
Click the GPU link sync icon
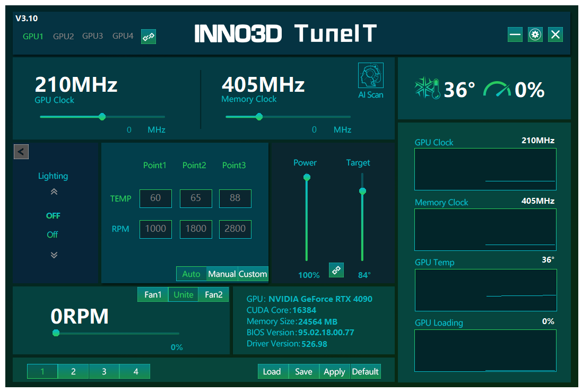[149, 37]
